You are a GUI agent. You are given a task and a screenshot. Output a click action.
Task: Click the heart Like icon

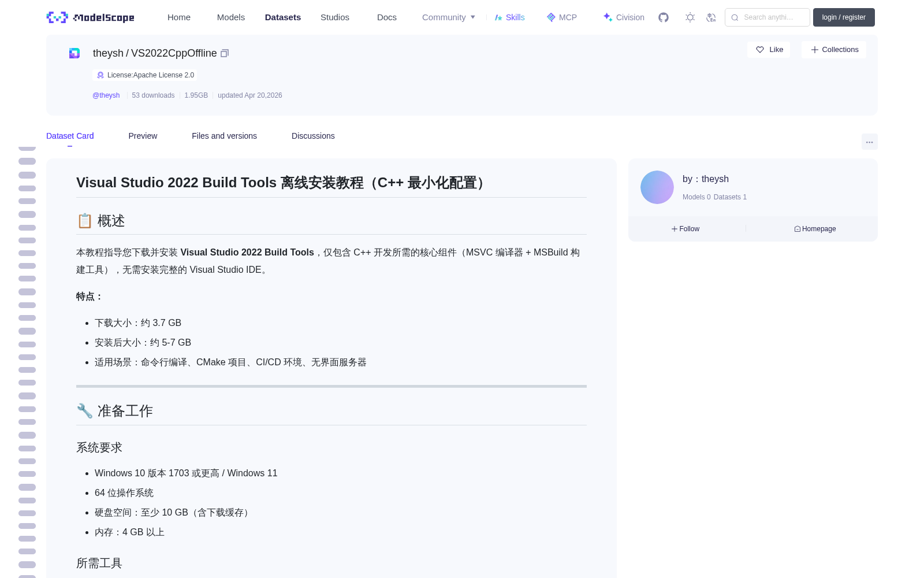tap(760, 50)
